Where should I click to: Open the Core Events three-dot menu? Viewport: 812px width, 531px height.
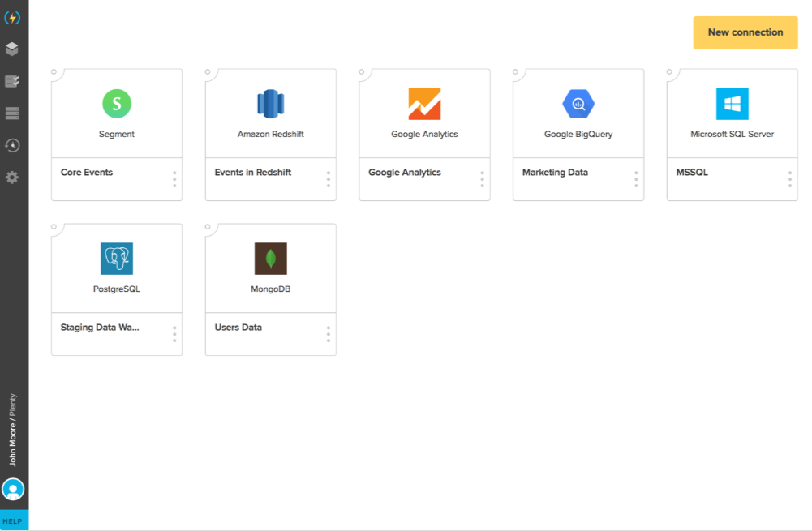click(x=174, y=179)
